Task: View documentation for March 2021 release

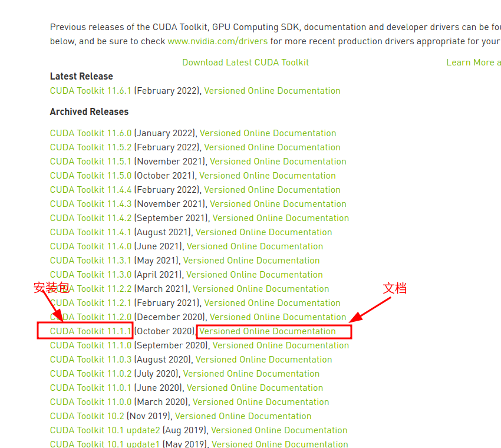Action: click(261, 289)
